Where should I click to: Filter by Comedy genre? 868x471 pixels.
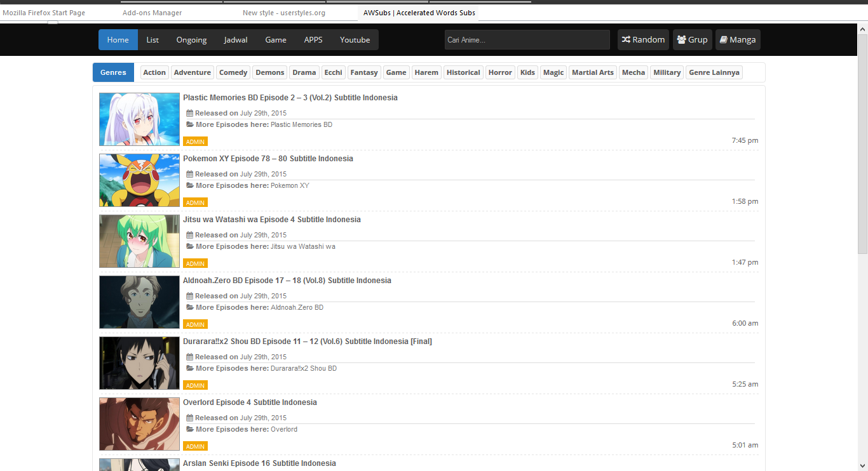233,72
